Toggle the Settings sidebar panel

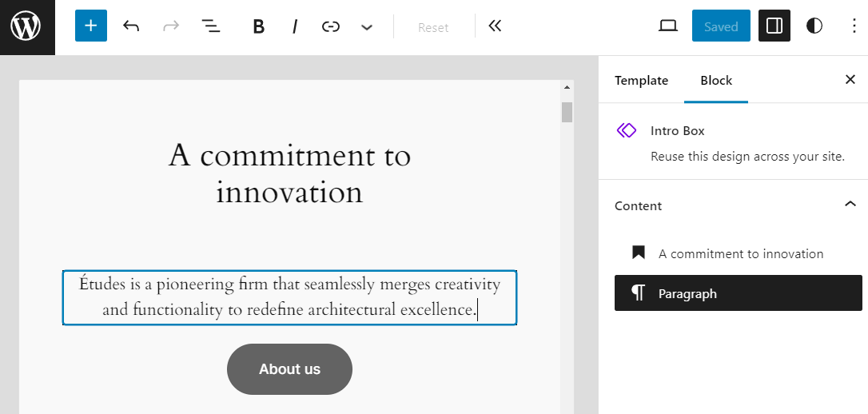point(774,26)
